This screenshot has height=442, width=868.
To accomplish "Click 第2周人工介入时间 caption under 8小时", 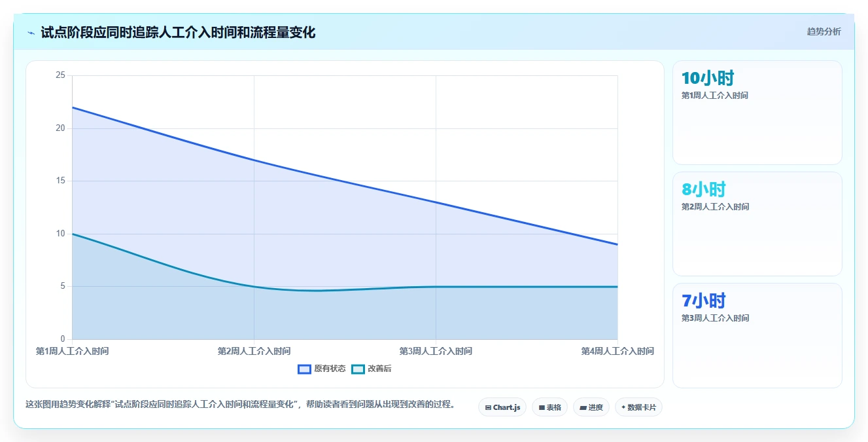I will pyautogui.click(x=715, y=207).
